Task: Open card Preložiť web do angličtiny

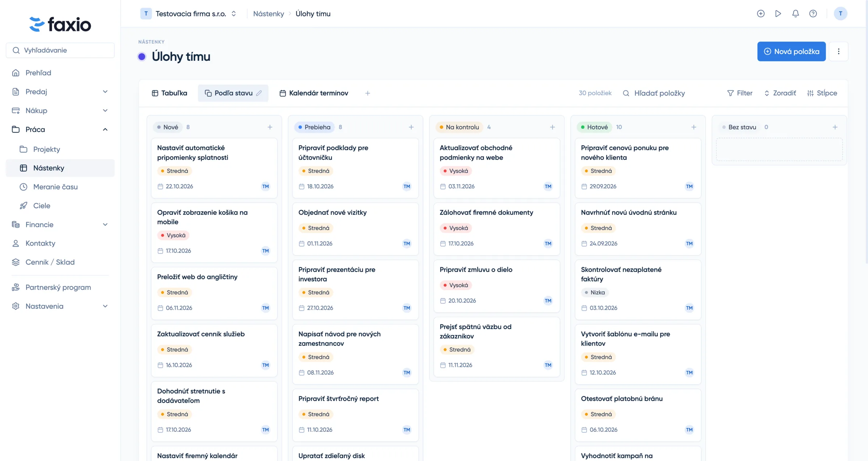Action: click(214, 293)
